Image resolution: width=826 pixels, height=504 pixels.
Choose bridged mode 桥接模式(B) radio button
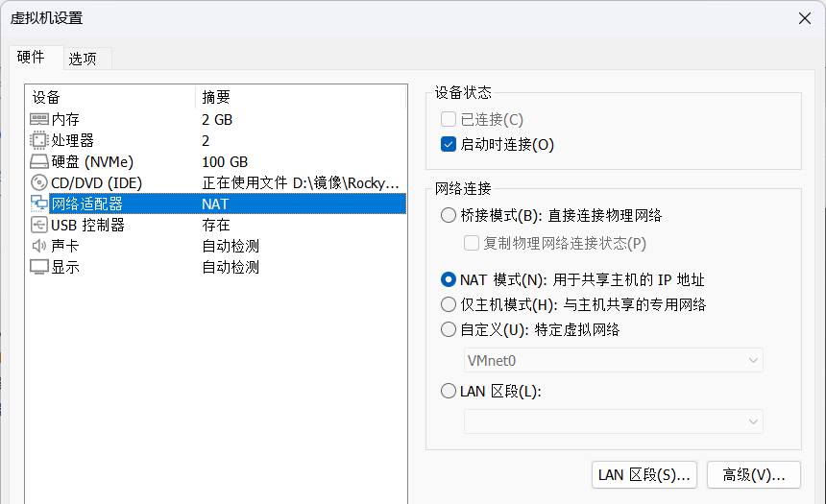[449, 215]
